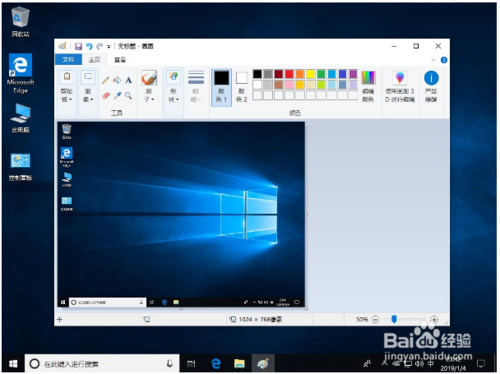Screen dimensions: 500x374
Task: Click the Brushes icon in the ribbon
Action: tap(149, 78)
